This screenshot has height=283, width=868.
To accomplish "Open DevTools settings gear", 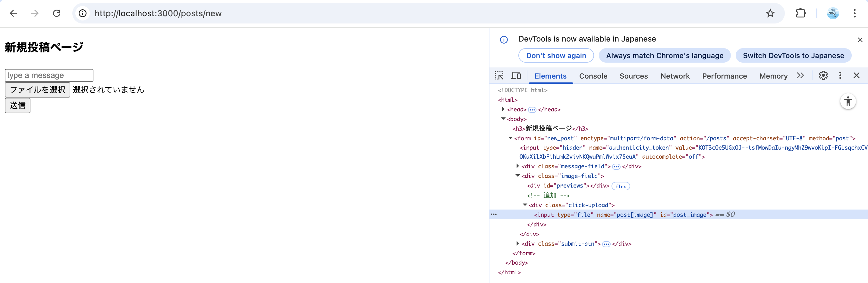I will (823, 75).
